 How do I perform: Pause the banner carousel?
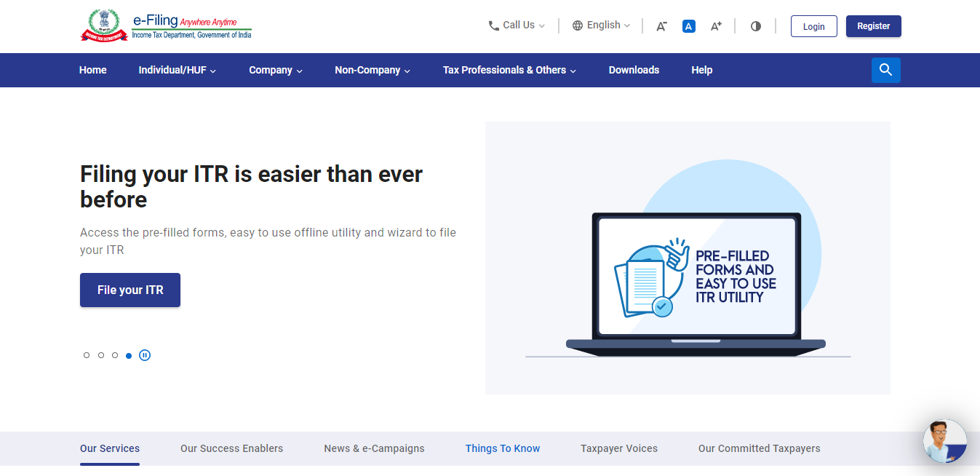pos(145,355)
